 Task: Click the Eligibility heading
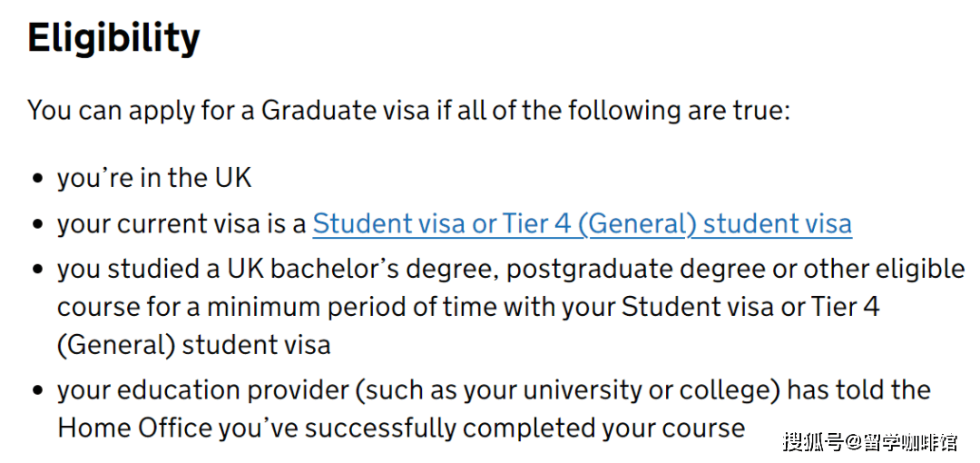click(x=113, y=39)
